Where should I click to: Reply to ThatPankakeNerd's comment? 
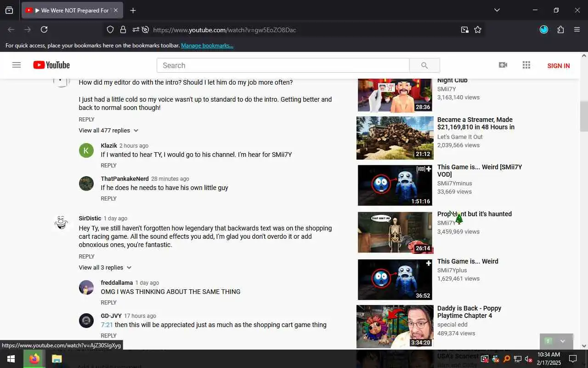108,199
